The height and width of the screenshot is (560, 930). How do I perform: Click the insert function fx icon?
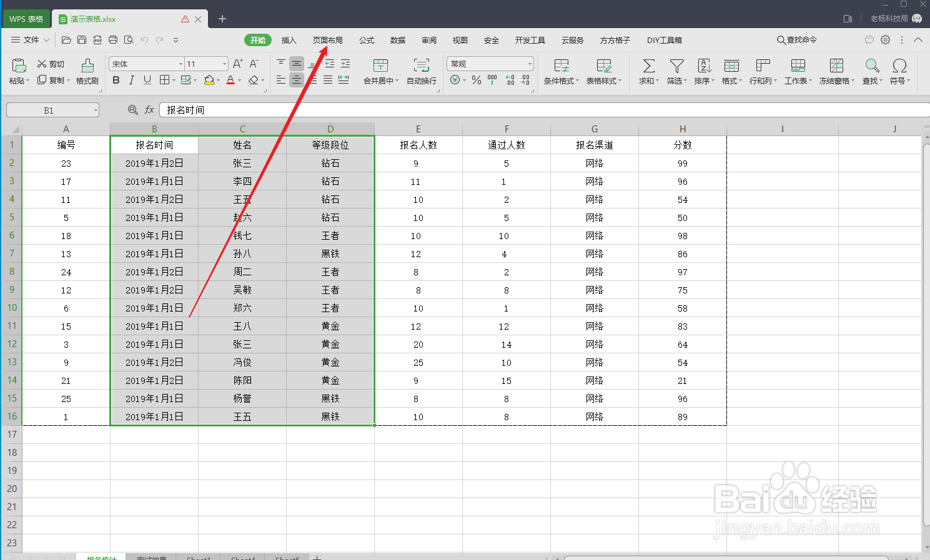coord(149,110)
